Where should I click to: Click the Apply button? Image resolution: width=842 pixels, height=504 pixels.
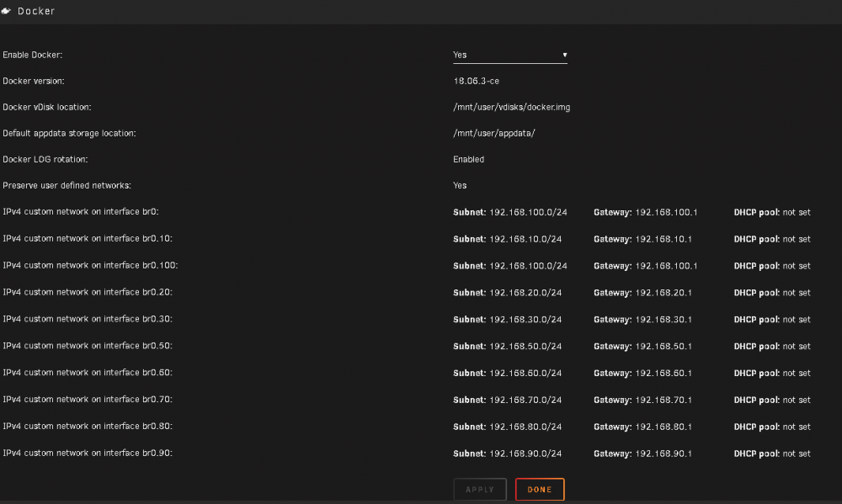pyautogui.click(x=480, y=490)
